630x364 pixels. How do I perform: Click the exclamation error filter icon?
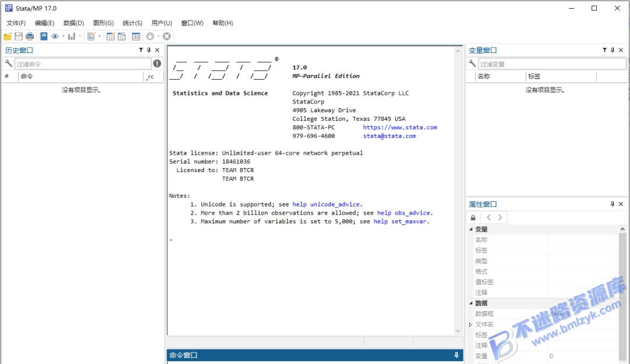tap(157, 63)
